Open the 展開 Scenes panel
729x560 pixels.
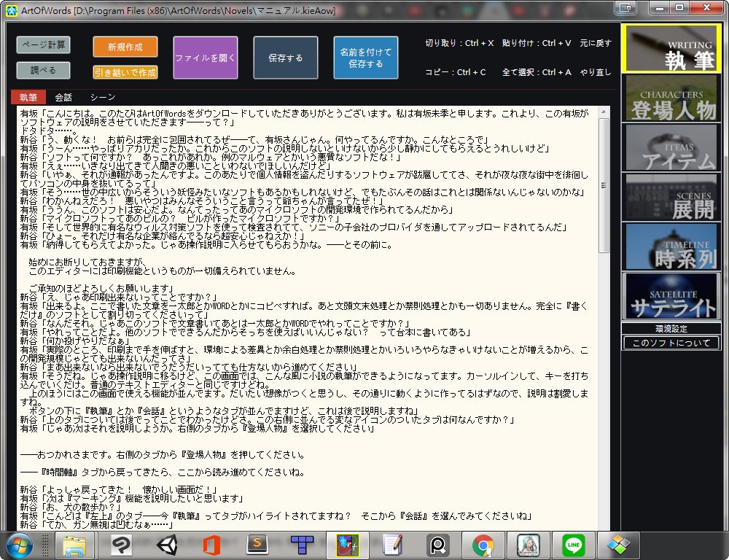coord(671,197)
